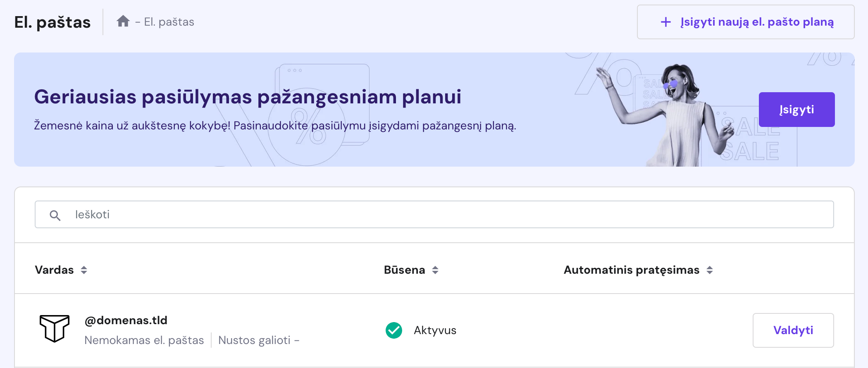Click the Geriausias pasiūlymas banner heading

(247, 97)
